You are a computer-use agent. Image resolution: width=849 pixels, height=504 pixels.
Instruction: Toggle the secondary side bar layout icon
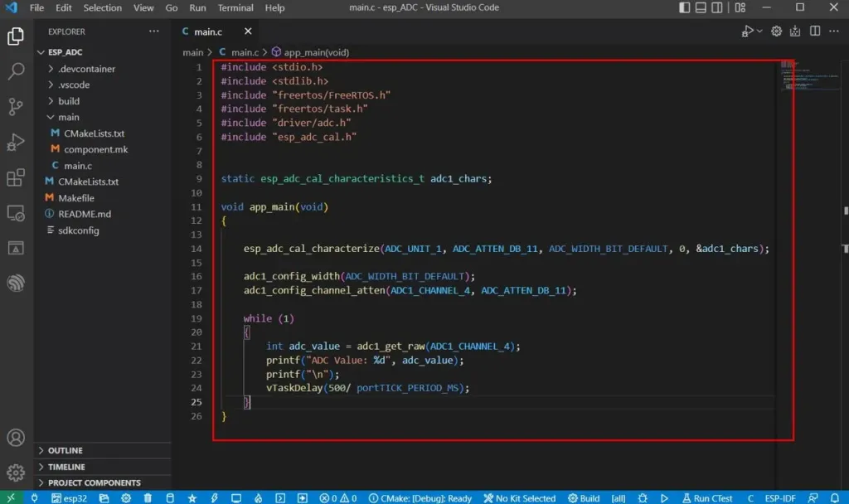coord(717,7)
